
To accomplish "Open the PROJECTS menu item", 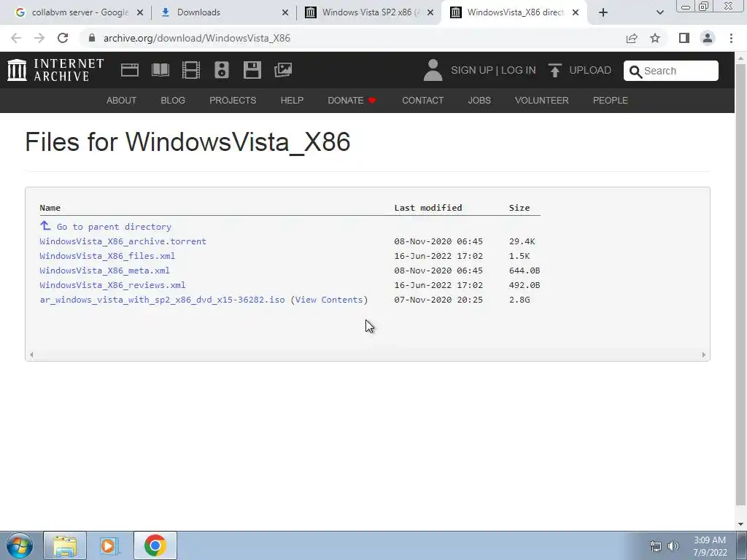I will pyautogui.click(x=233, y=101).
